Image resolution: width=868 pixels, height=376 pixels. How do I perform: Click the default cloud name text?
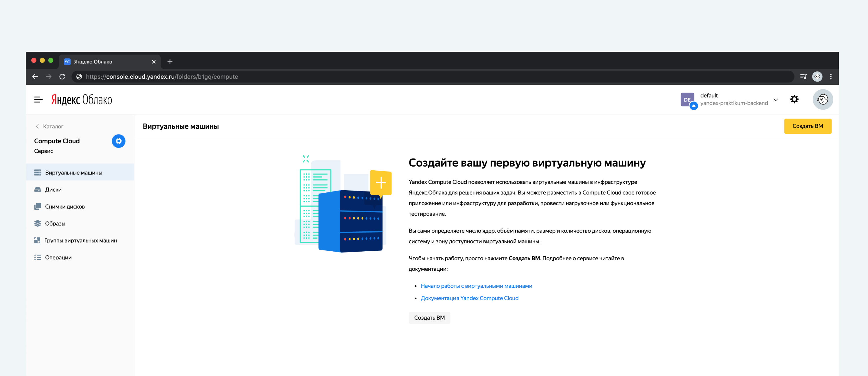[709, 95]
